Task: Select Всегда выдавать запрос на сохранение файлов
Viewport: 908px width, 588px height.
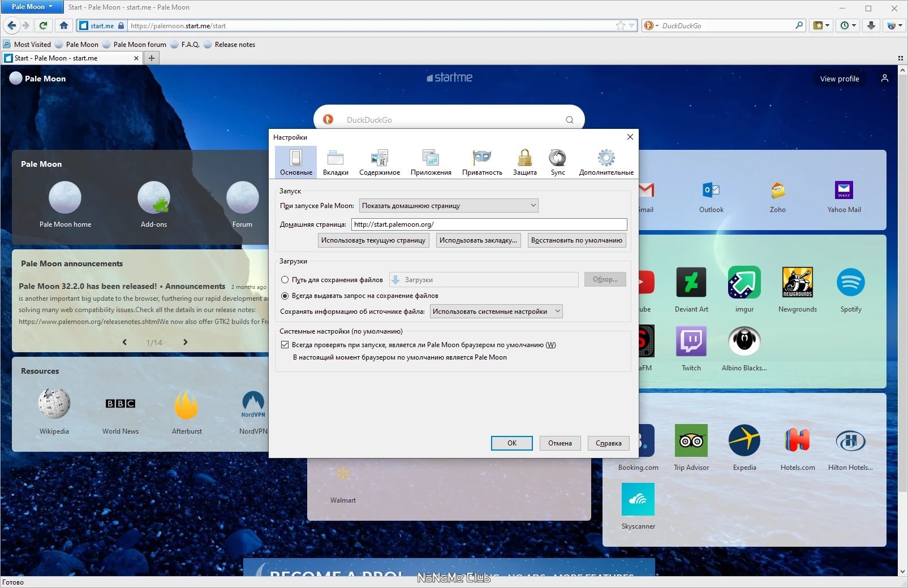Action: tap(285, 296)
